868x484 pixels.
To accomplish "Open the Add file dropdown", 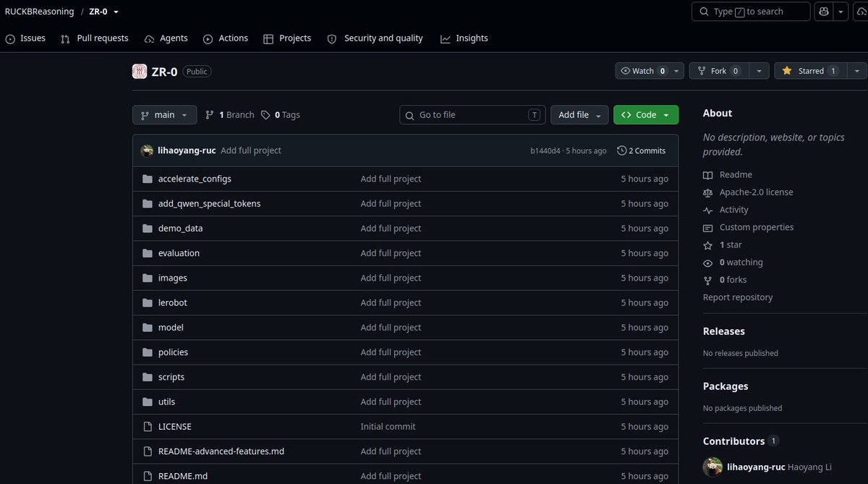I will (x=579, y=115).
